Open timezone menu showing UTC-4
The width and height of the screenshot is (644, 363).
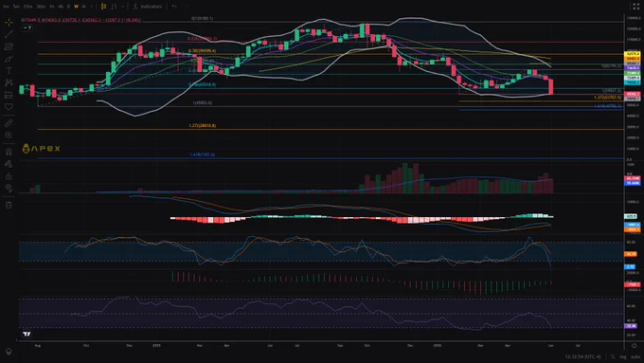coord(582,356)
